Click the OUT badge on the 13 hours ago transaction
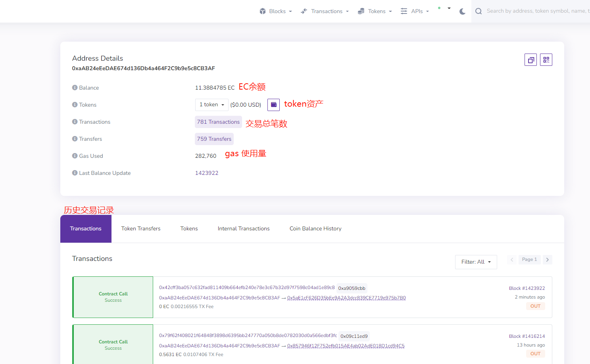Screen dimensions: 590x364 pos(535,354)
